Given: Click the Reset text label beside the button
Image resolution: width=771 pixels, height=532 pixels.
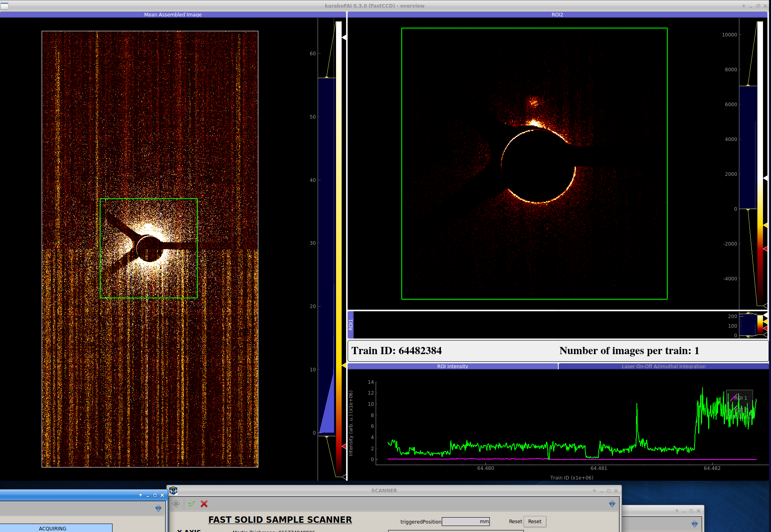Looking at the screenshot, I should (x=515, y=522).
